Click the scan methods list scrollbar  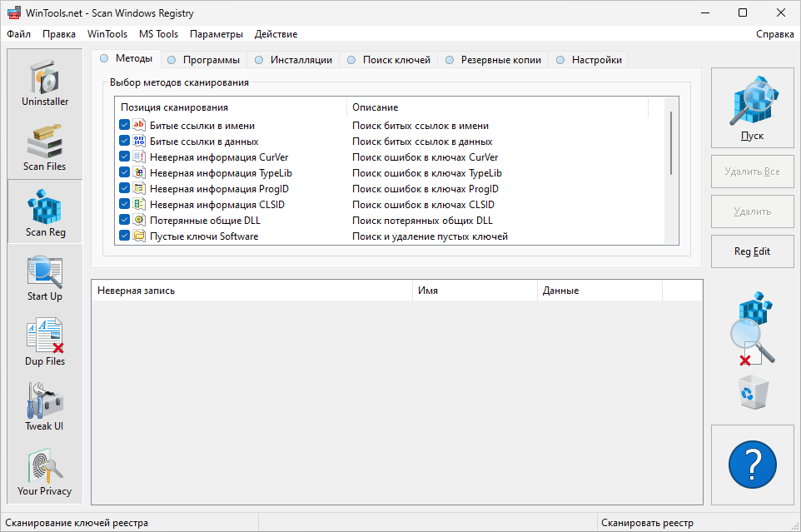point(670,142)
